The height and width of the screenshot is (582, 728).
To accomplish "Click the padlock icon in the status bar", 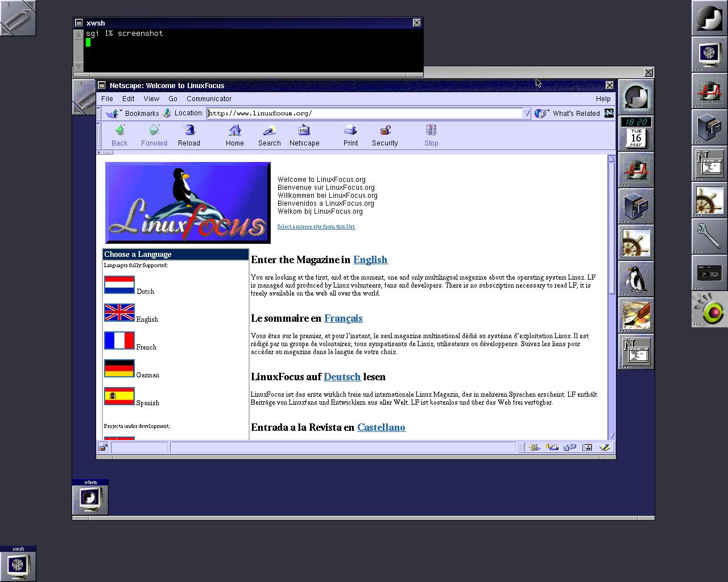I will coord(103,448).
